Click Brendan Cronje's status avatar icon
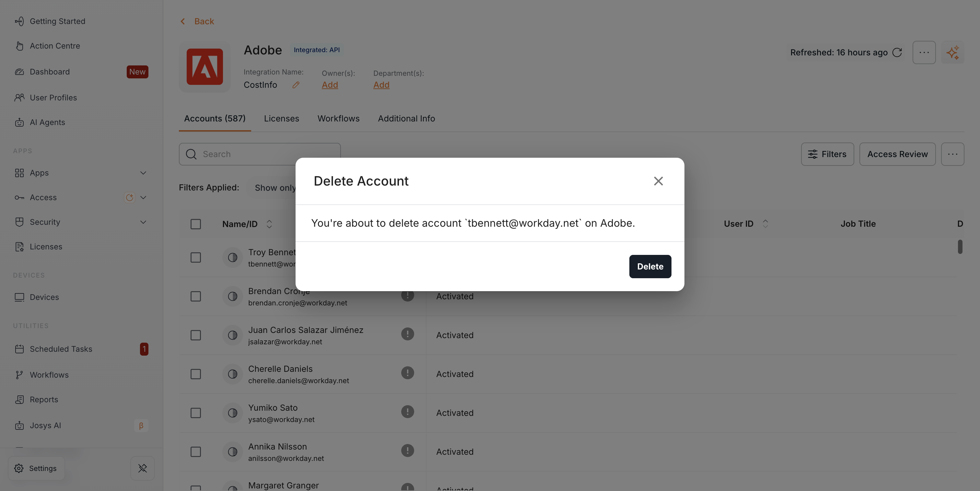This screenshot has width=980, height=491. click(x=233, y=297)
